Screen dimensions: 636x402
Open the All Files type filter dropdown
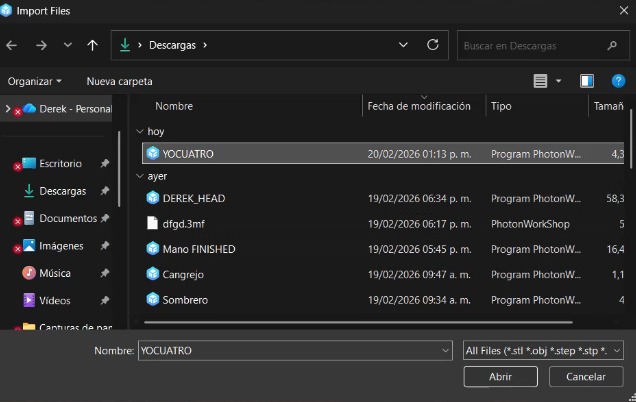click(543, 350)
